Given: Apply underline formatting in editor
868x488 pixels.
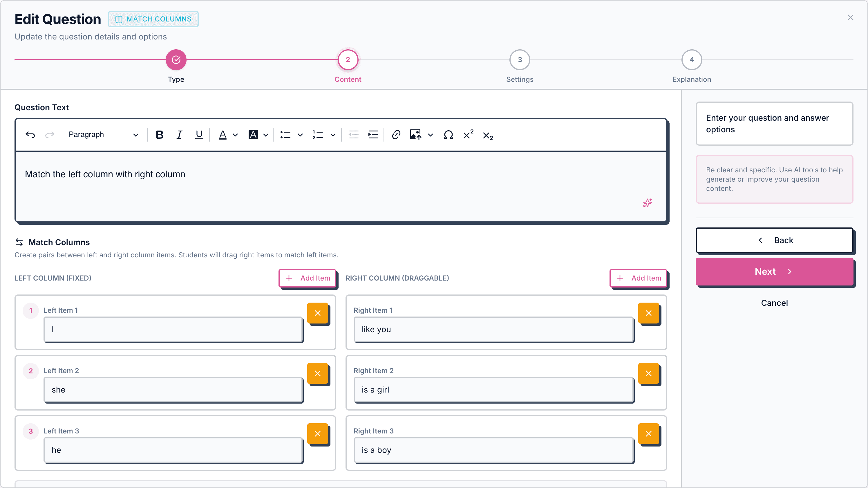Looking at the screenshot, I should coord(199,135).
